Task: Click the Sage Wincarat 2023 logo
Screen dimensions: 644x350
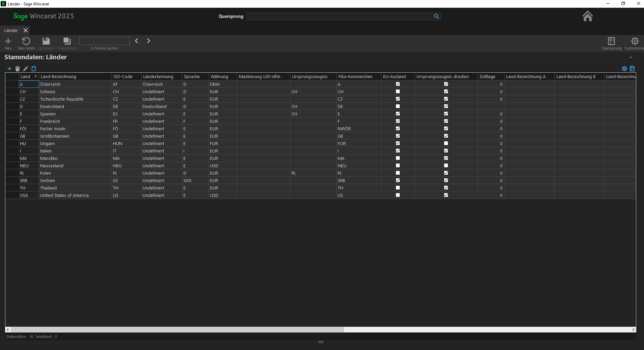Action: pyautogui.click(x=43, y=16)
